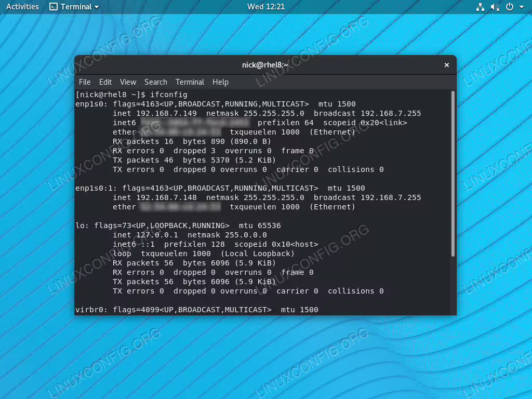Open the File menu
The height and width of the screenshot is (399, 532).
85,82
